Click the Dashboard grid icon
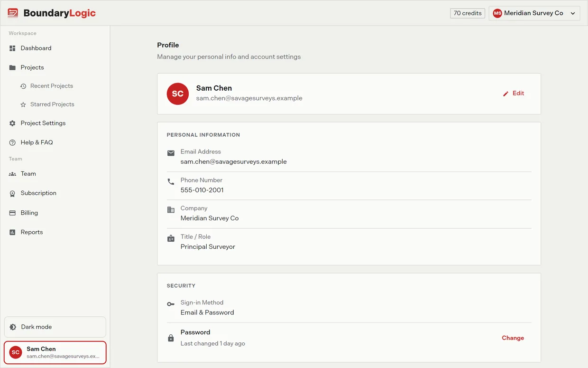The image size is (588, 368). 12,48
